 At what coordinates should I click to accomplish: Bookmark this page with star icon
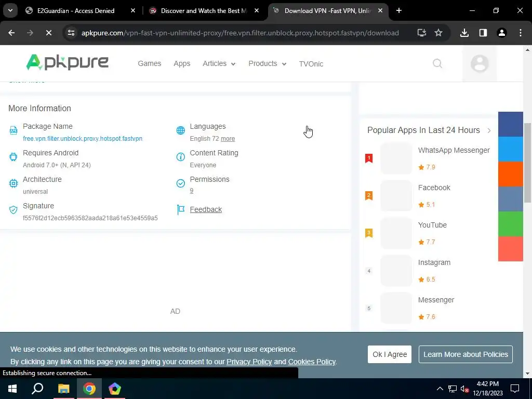(438, 33)
